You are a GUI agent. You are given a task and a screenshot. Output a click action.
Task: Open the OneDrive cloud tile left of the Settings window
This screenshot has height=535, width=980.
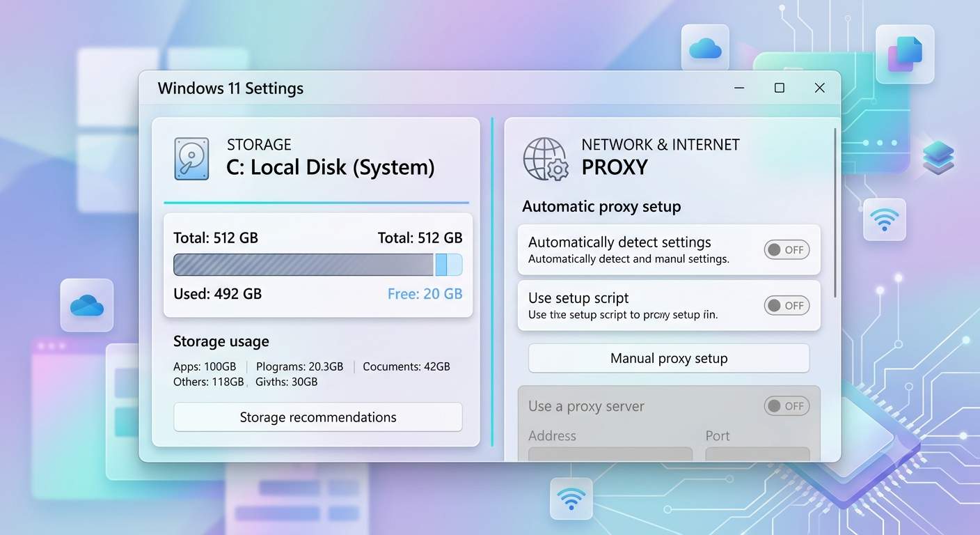87,305
